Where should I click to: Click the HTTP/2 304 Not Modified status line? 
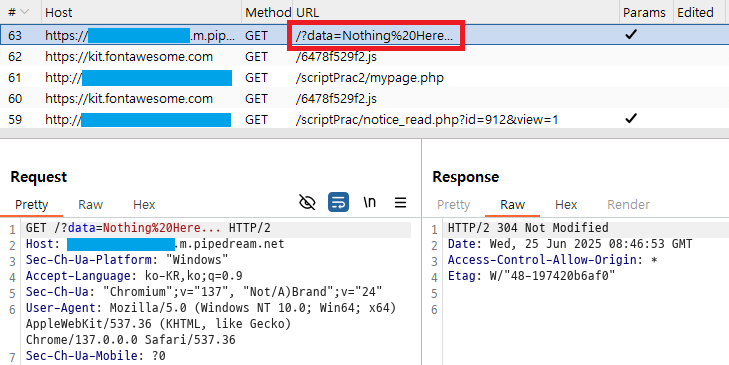click(x=528, y=228)
